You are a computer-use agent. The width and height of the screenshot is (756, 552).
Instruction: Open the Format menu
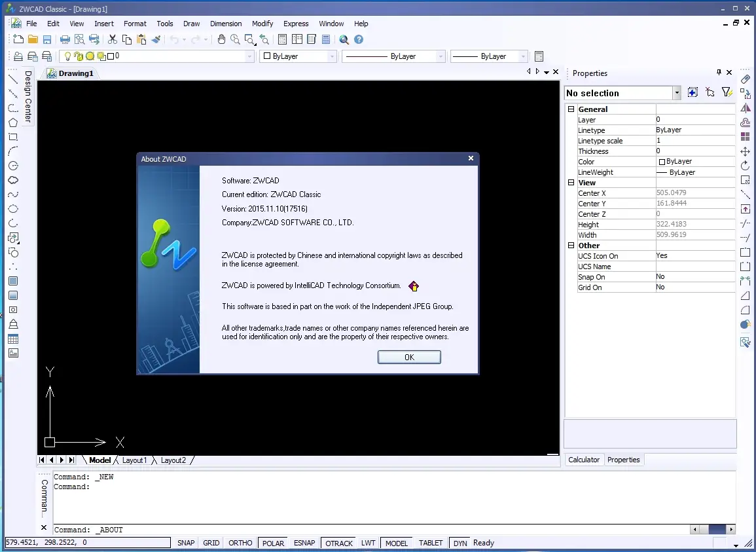(135, 23)
